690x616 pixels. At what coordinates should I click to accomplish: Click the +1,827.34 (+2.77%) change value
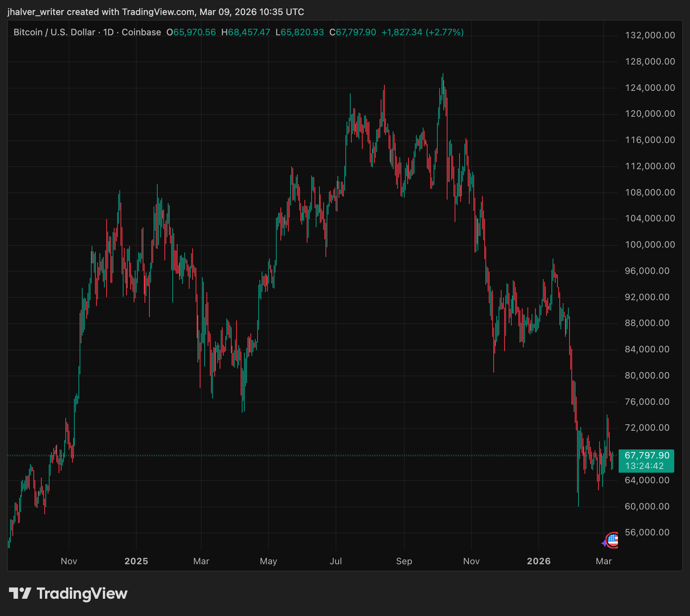coord(422,32)
